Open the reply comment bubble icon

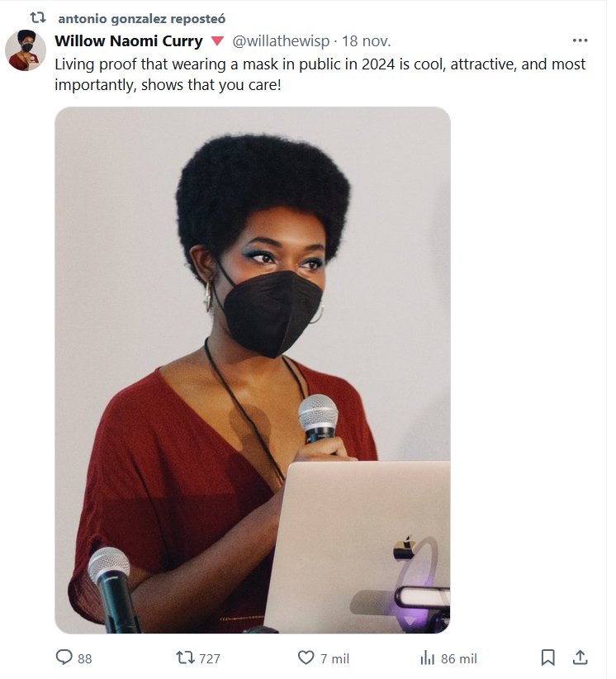click(64, 657)
